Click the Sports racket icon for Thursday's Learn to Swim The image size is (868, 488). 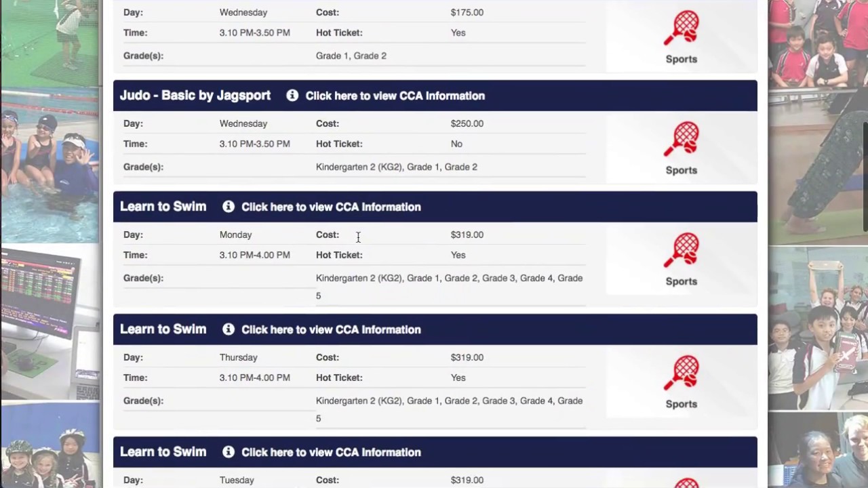point(682,373)
